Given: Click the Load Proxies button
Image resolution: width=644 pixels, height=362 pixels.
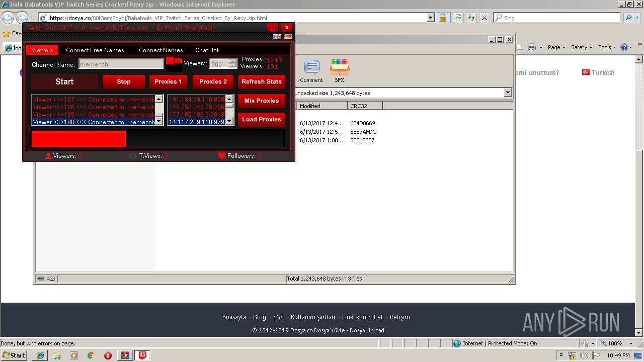Looking at the screenshot, I should 261,120.
